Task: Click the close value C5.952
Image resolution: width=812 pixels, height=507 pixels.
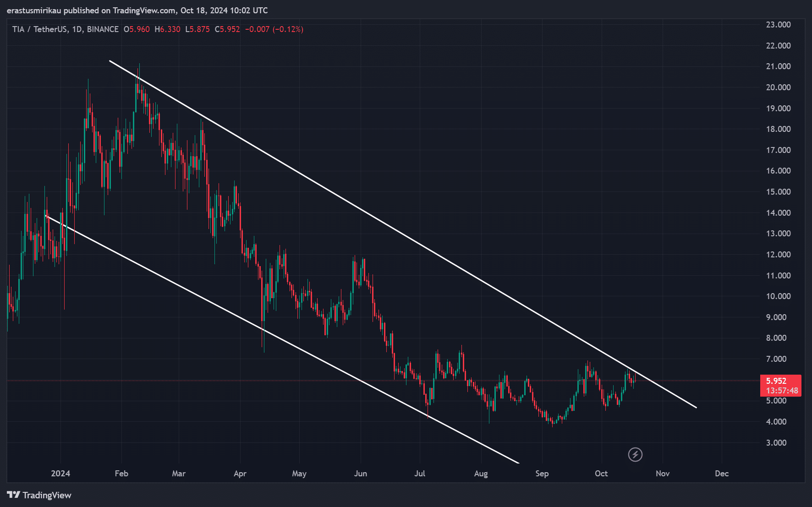Action: pyautogui.click(x=227, y=29)
